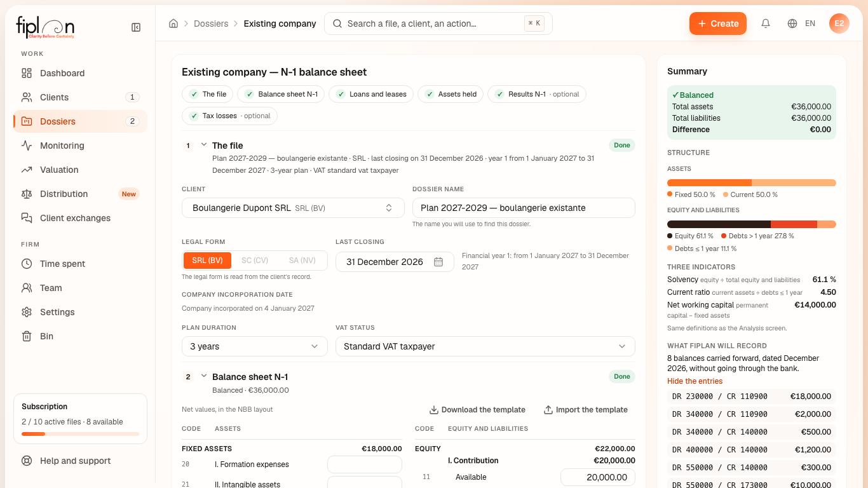Screen dimensions: 868x488
Task: Open Settings page
Action: point(80,312)
